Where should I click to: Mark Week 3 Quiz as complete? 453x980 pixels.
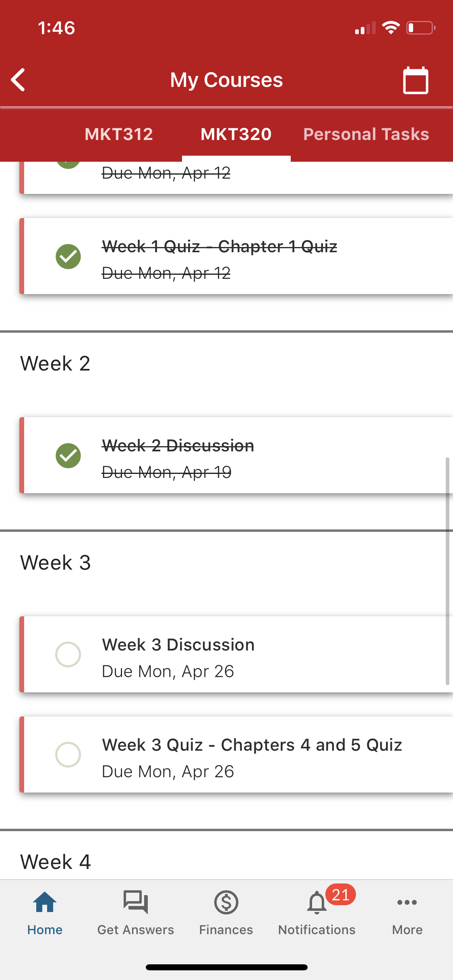[68, 755]
